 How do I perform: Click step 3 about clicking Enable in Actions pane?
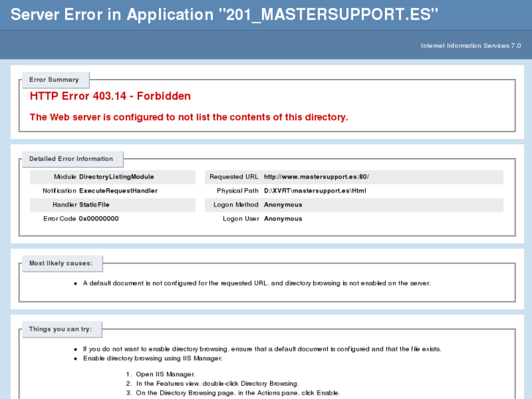tap(238, 393)
